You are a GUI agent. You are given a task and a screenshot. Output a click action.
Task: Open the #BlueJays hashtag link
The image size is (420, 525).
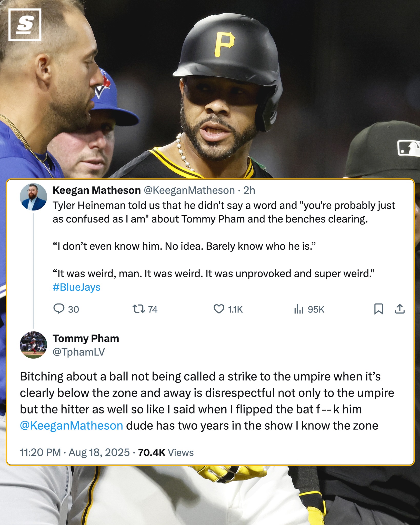76,287
